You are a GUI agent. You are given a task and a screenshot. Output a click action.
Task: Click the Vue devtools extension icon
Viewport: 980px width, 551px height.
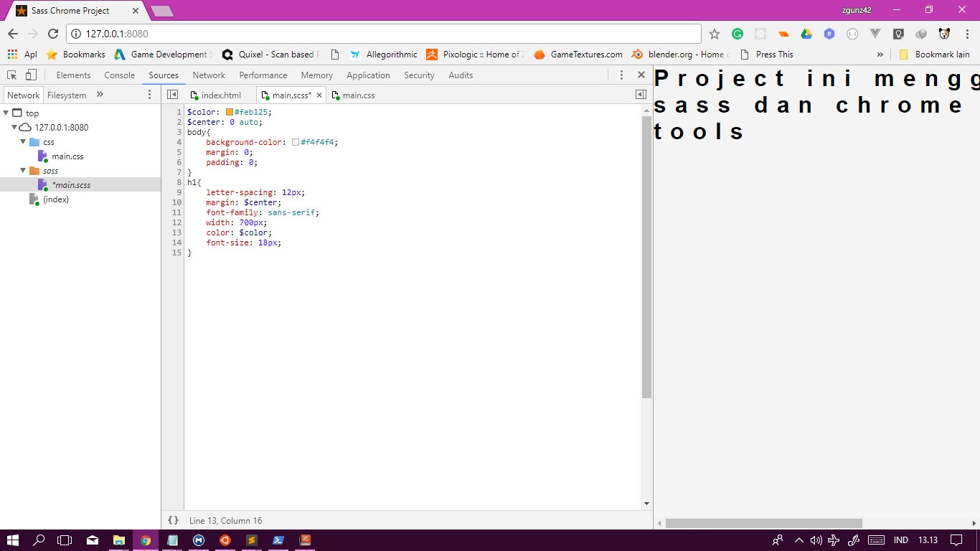tap(875, 34)
